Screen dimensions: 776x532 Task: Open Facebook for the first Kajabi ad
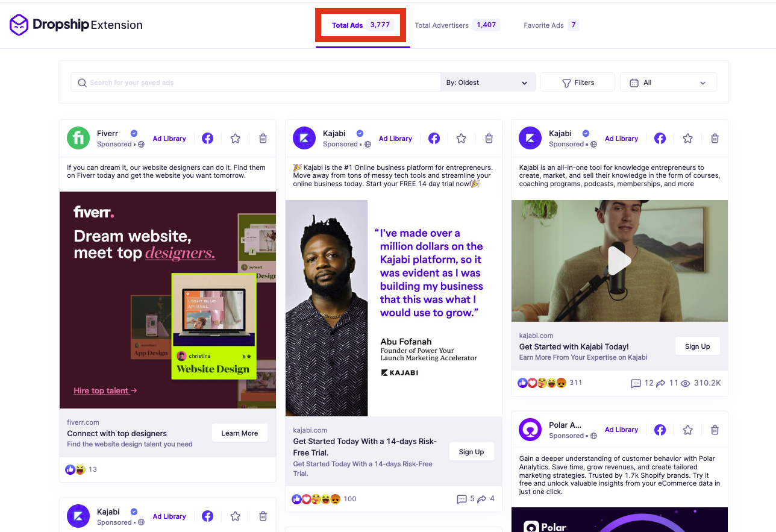coord(434,138)
